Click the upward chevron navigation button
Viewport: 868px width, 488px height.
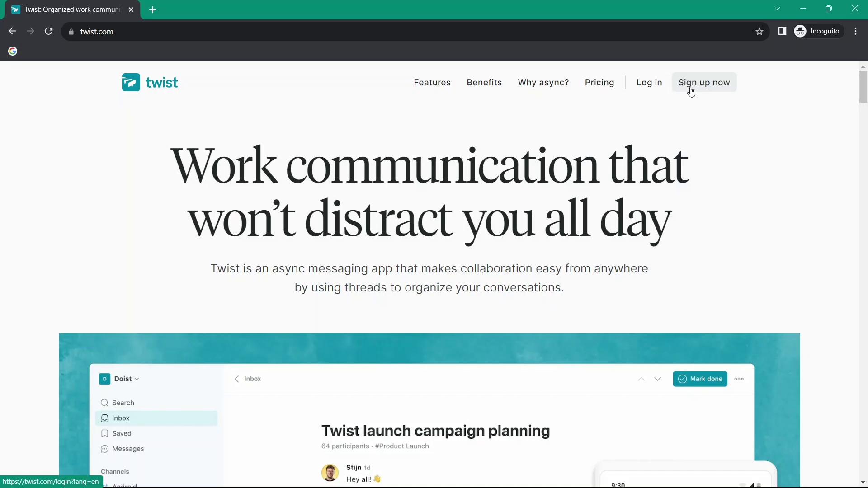(642, 378)
